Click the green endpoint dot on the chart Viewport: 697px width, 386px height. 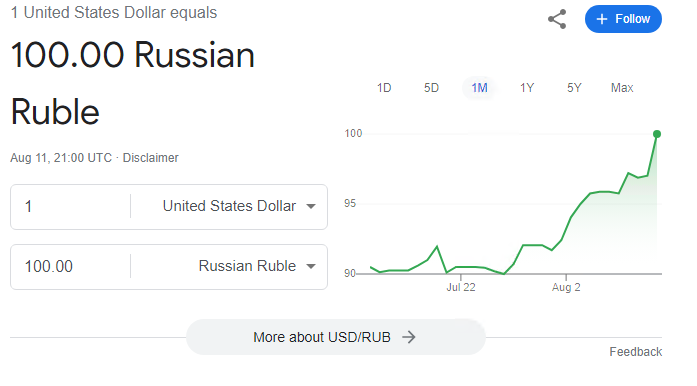point(657,134)
